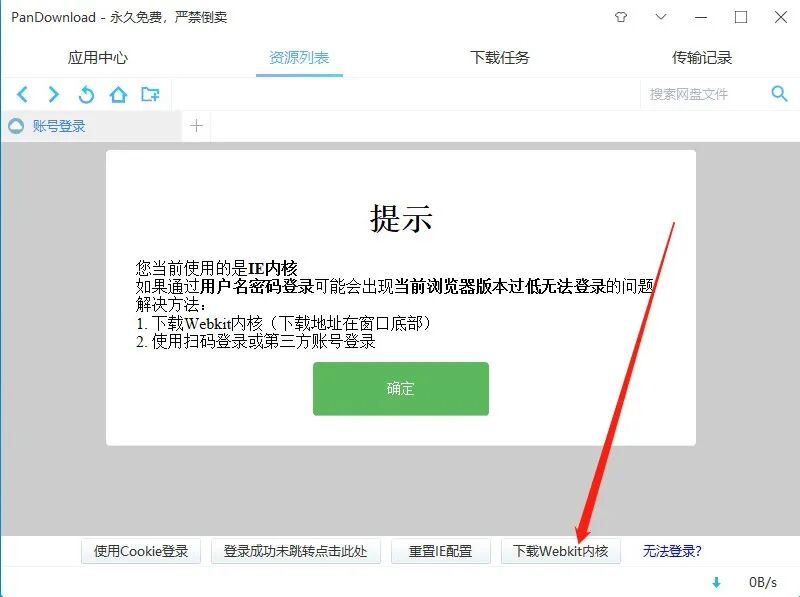Open the title bar dropdown menu arrow
This screenshot has width=800, height=597.
pos(661,17)
